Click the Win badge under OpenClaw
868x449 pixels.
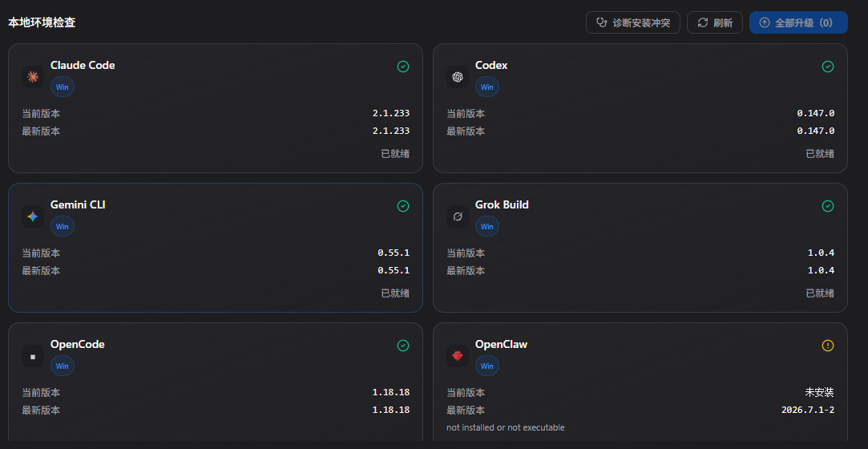[x=486, y=366]
